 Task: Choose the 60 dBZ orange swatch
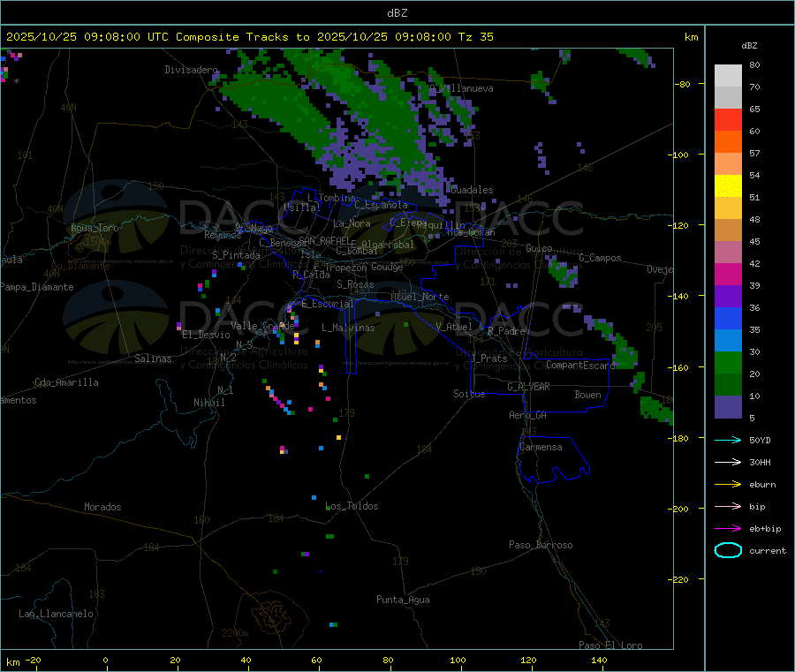click(728, 142)
